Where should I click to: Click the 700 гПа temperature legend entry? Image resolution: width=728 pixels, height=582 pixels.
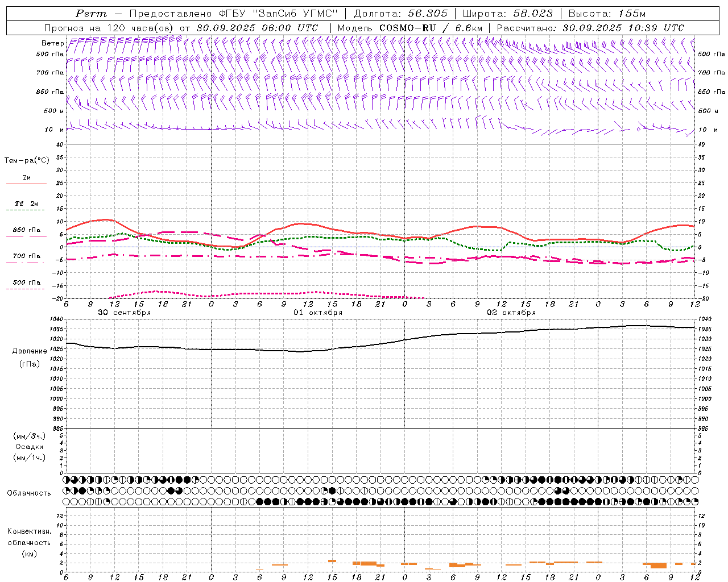27,256
